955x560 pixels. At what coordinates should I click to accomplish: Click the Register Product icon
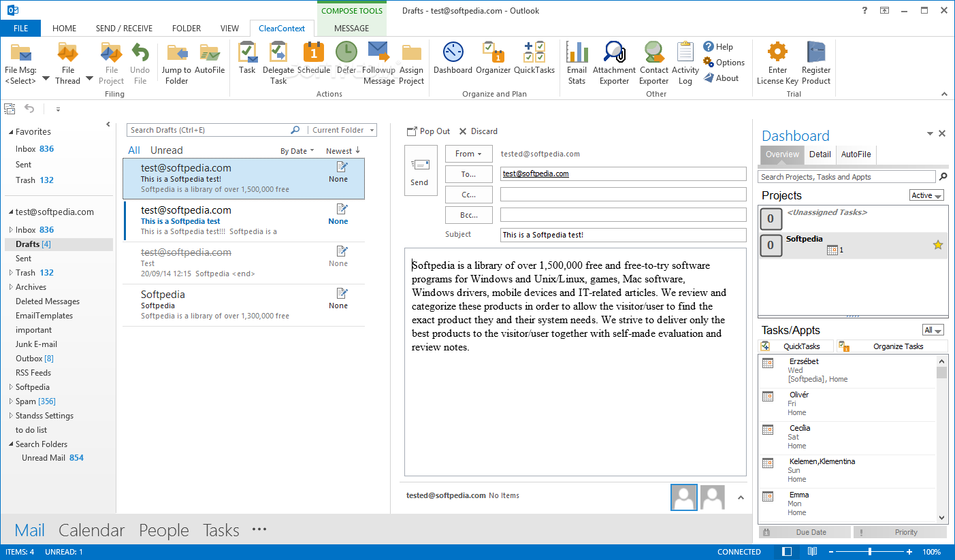pyautogui.click(x=816, y=63)
